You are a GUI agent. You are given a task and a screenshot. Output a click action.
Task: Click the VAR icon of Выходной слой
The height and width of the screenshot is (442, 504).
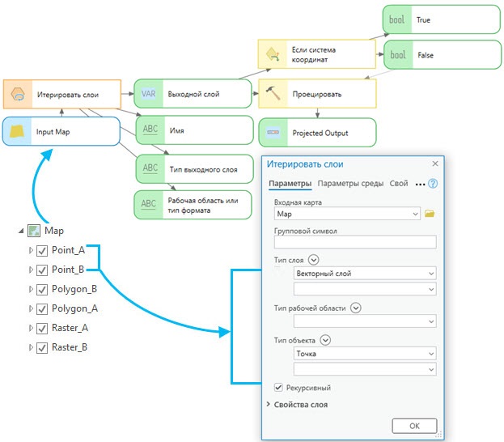[149, 94]
